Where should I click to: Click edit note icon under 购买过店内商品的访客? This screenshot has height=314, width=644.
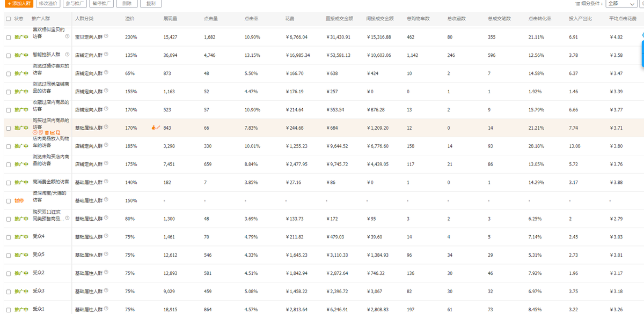click(x=41, y=132)
